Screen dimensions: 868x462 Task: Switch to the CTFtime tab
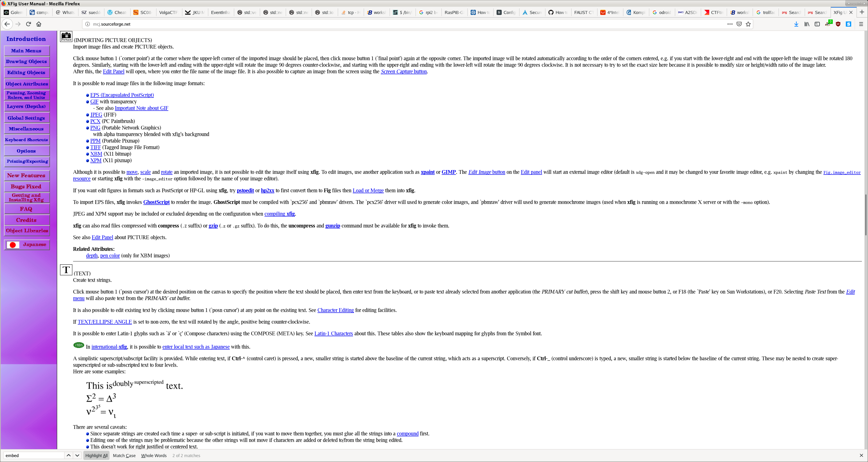tap(713, 12)
